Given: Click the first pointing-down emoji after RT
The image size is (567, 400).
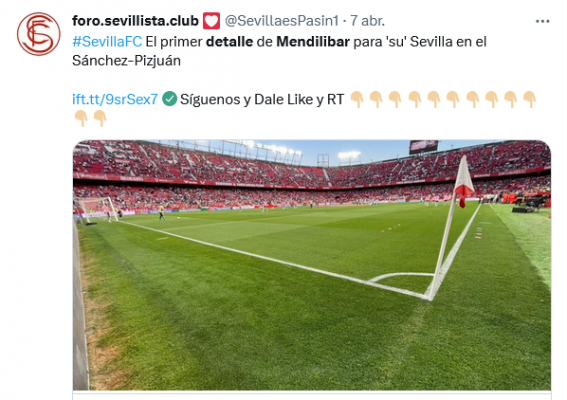Looking at the screenshot, I should 357,99.
